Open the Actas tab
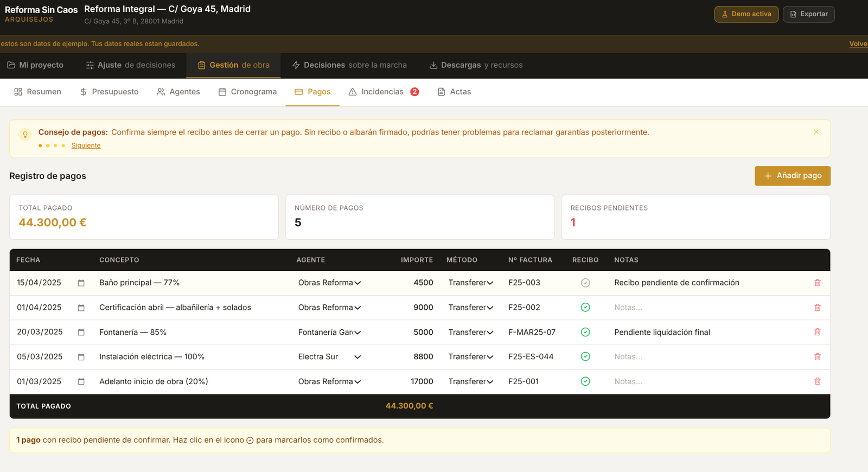Viewport: 868px width, 472px height. (x=454, y=92)
